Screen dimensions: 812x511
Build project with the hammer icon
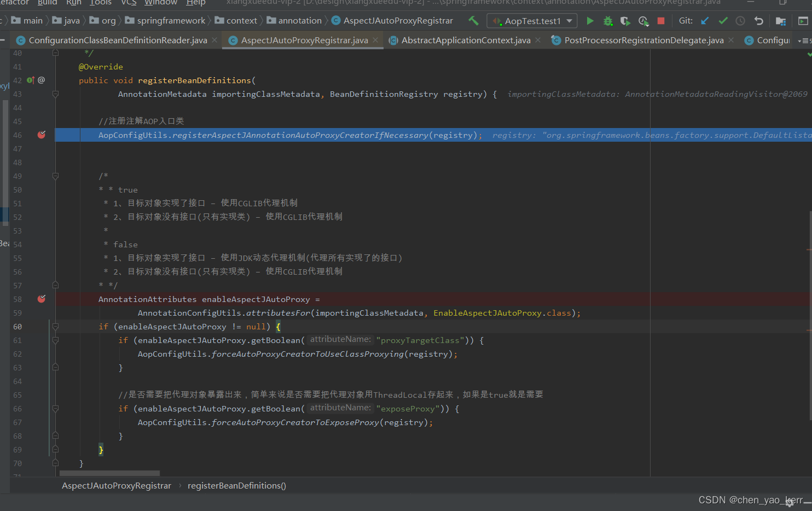pyautogui.click(x=473, y=21)
